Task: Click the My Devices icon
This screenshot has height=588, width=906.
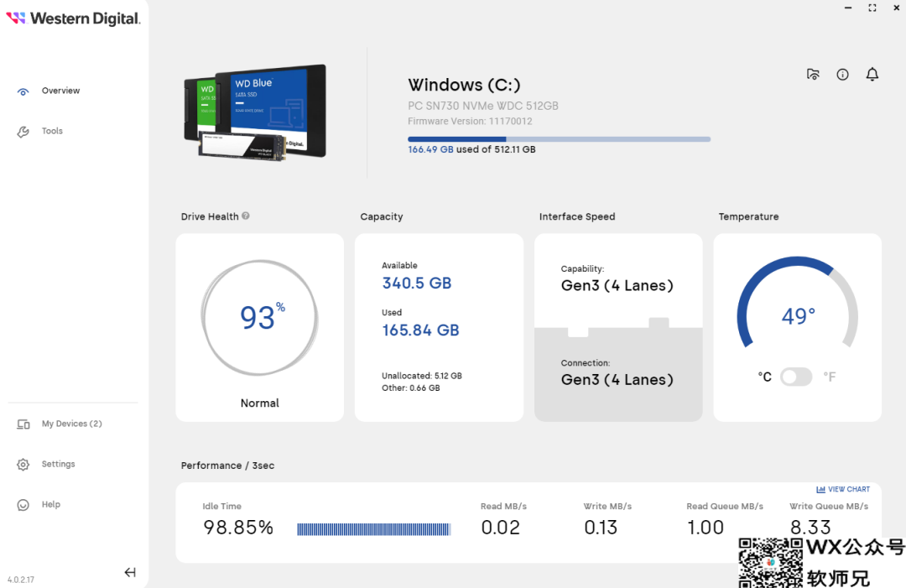Action: [x=23, y=424]
